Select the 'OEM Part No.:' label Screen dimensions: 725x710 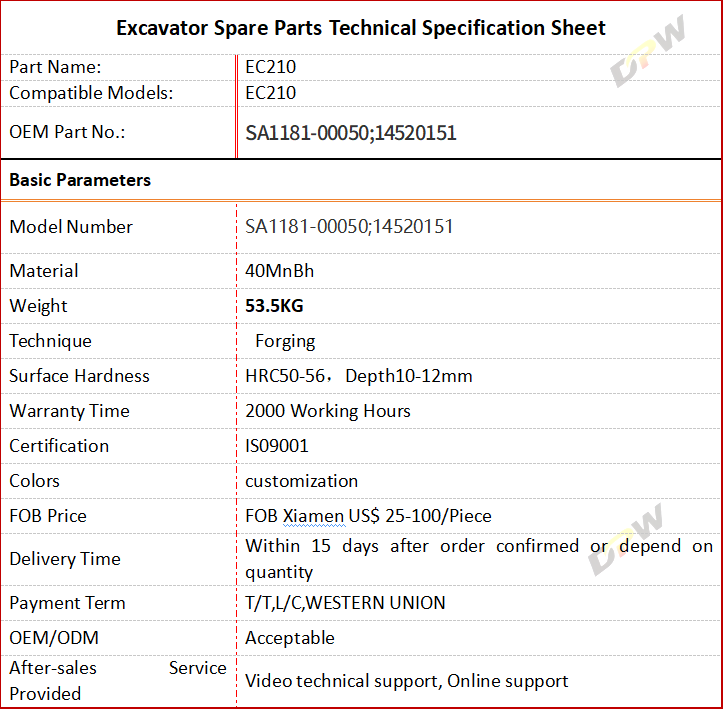click(67, 132)
